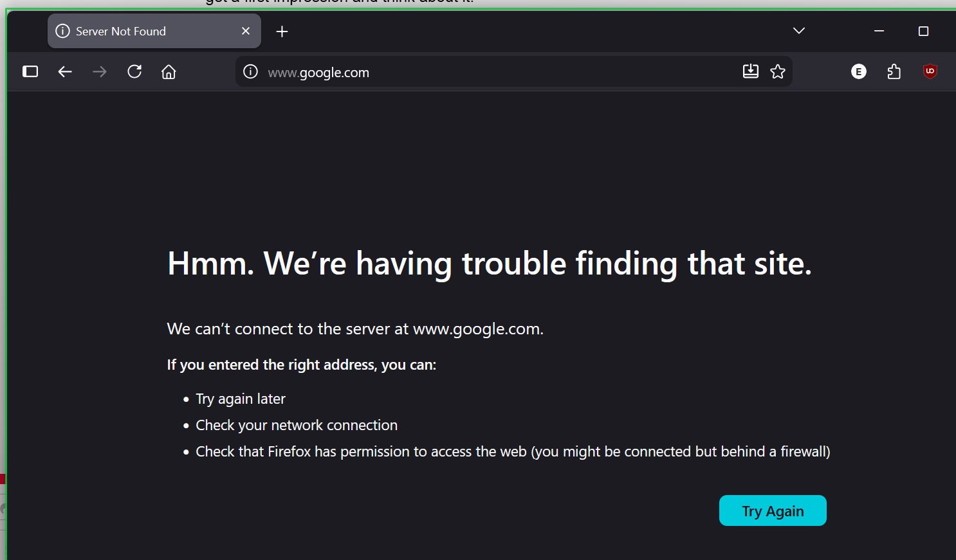Maximize the browser window
This screenshot has height=560, width=956.
923,31
